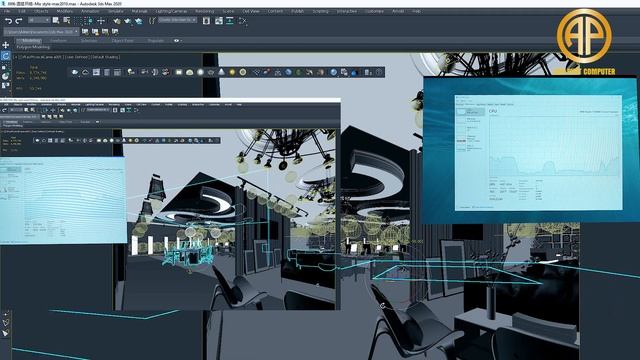Click the dome light icon in floating toolbar
Screen dimensions: 640x360
[x=189, y=72]
